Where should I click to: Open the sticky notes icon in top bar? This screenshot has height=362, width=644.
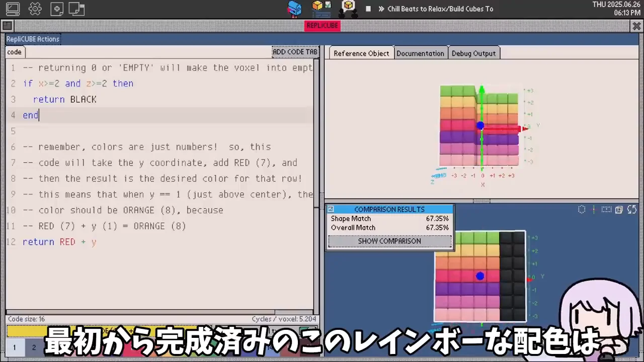coord(76,9)
